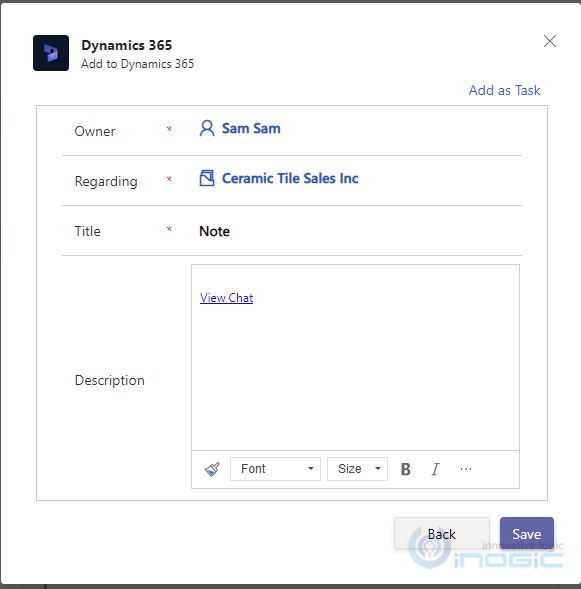Click the account icon beside Ceramic Tile Sales
Viewport: 581px width, 589px height.
click(207, 178)
